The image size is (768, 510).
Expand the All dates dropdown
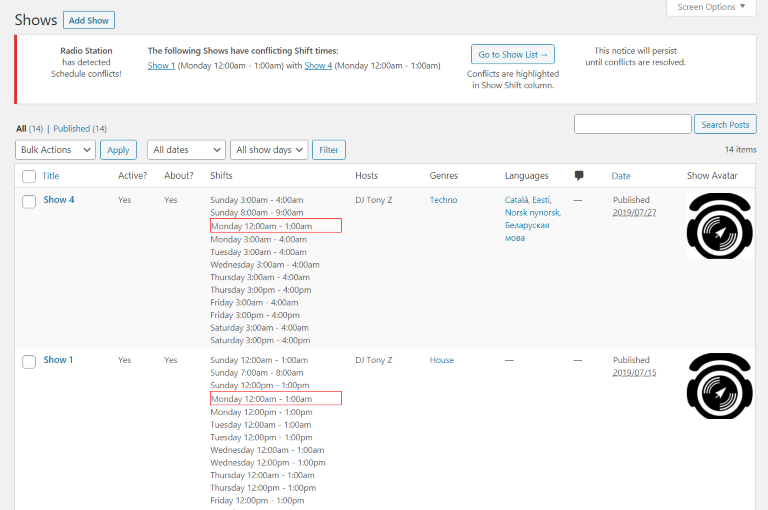[186, 150]
